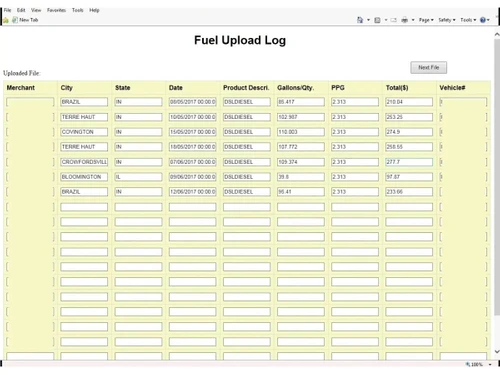Click the Gallons field containing 107.772

click(301, 147)
